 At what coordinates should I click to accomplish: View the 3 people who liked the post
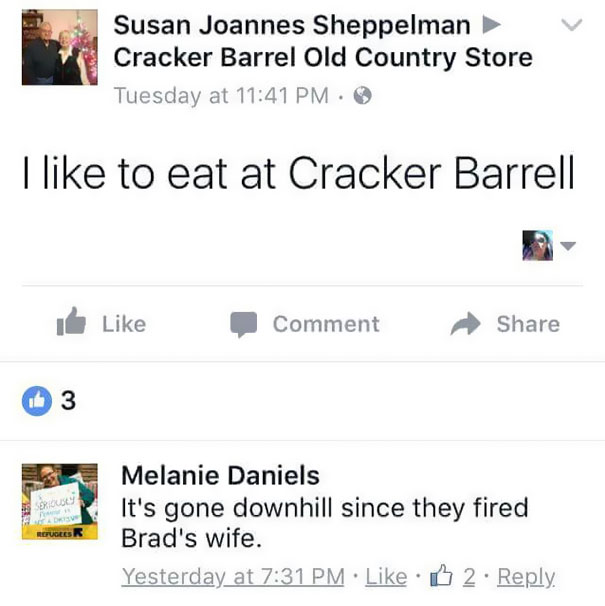[x=67, y=401]
